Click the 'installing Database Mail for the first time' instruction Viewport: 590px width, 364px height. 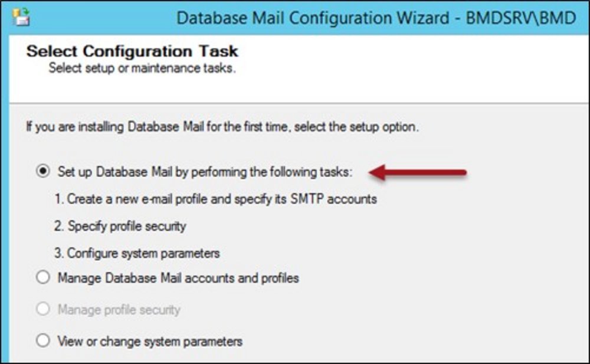click(x=222, y=127)
